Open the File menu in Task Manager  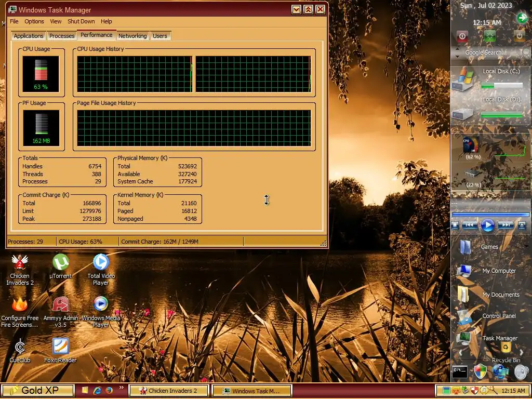coord(14,21)
